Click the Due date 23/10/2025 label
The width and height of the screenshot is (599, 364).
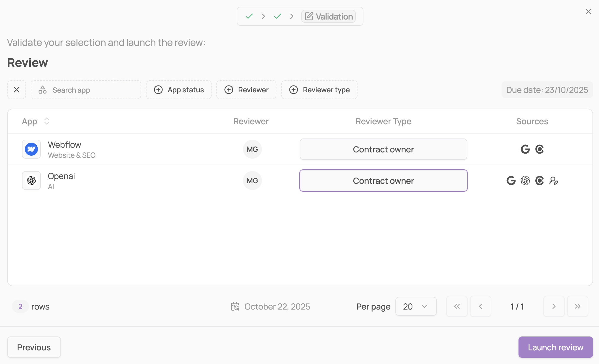coord(547,90)
